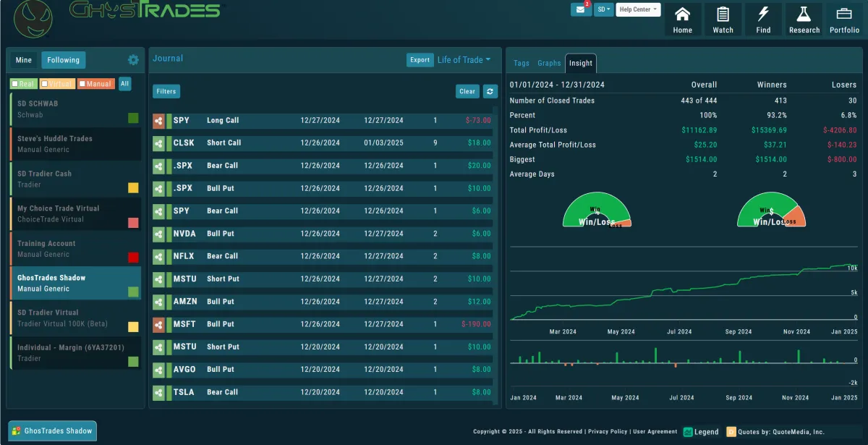Image resolution: width=868 pixels, height=445 pixels.
Task: Click the Win/Loss count gauge chart
Action: (x=597, y=211)
